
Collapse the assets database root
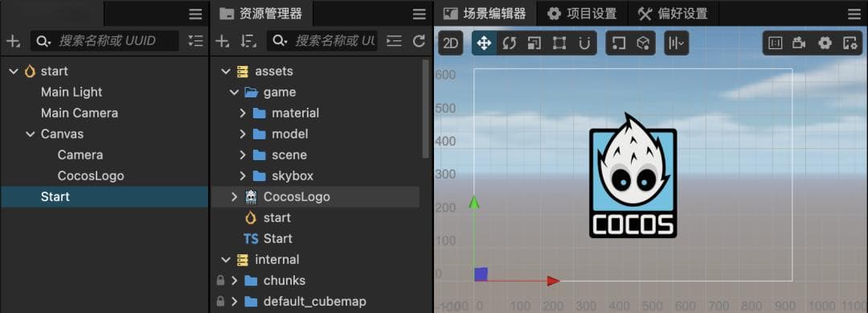click(x=225, y=72)
